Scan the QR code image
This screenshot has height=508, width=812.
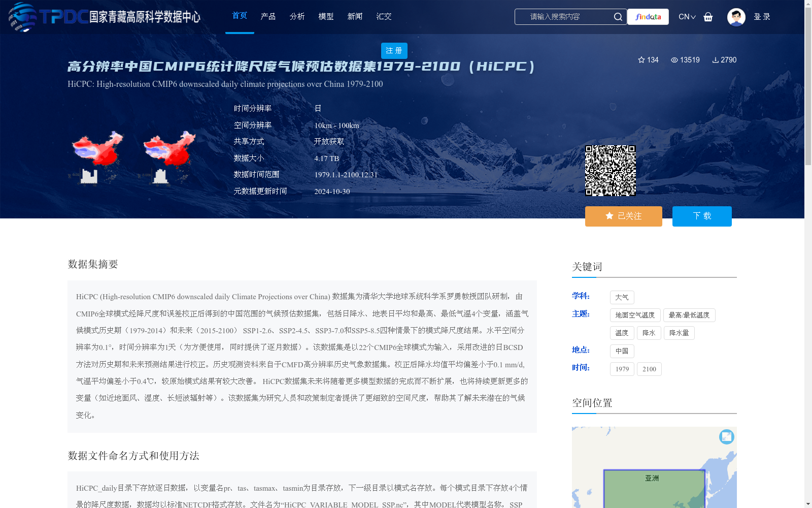tap(611, 170)
